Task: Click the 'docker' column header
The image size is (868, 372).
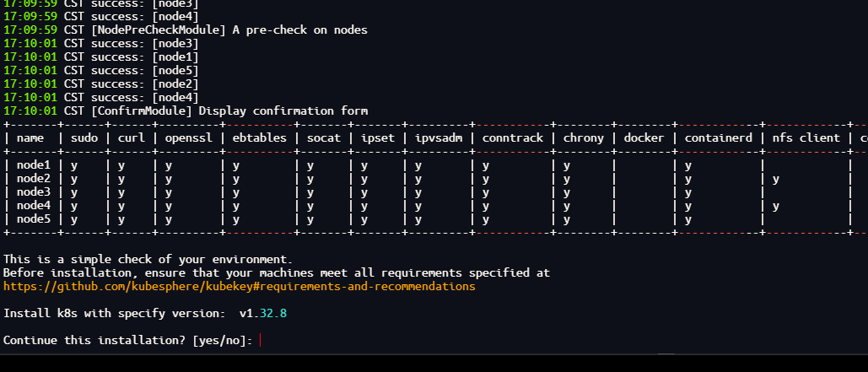Action: 644,137
